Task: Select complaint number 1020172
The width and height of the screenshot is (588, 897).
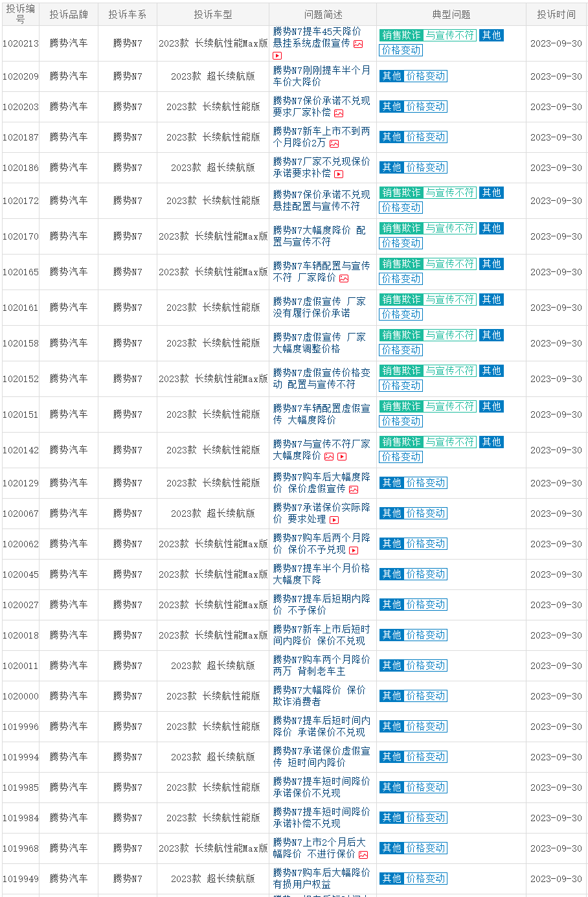Action: 21,201
